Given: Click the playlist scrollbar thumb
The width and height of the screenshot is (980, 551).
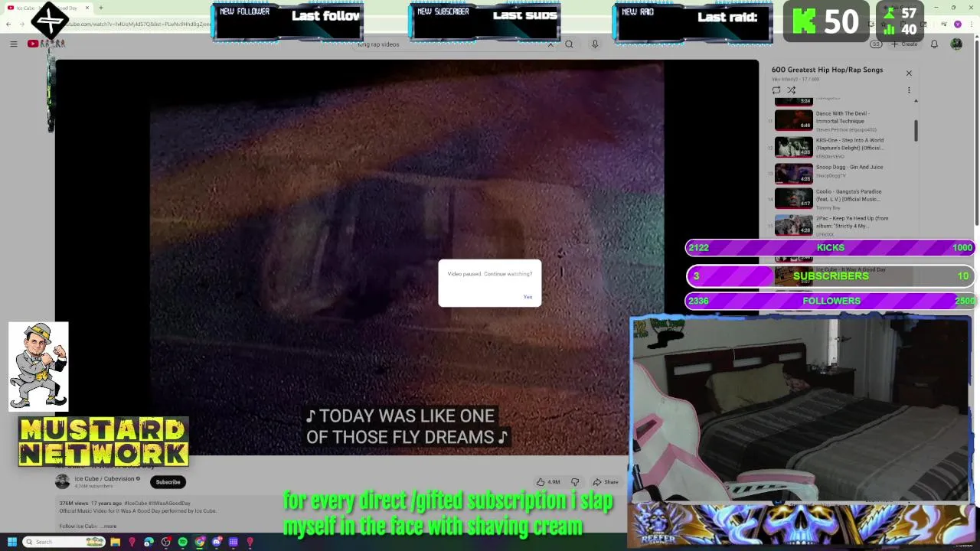Looking at the screenshot, I should 916,130.
